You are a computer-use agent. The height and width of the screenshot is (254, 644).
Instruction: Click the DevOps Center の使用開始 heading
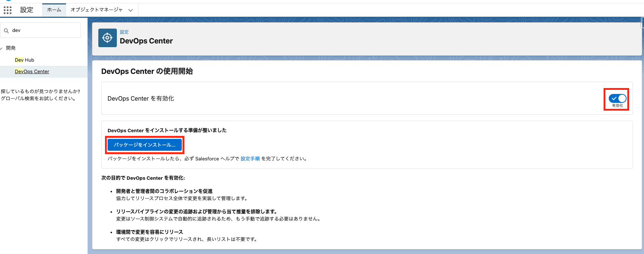coord(147,71)
